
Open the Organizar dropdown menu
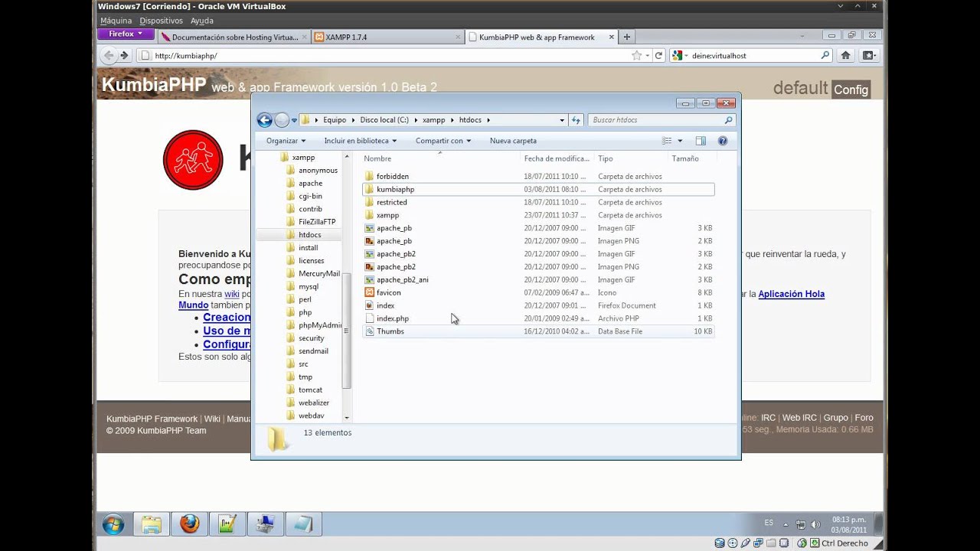[286, 141]
